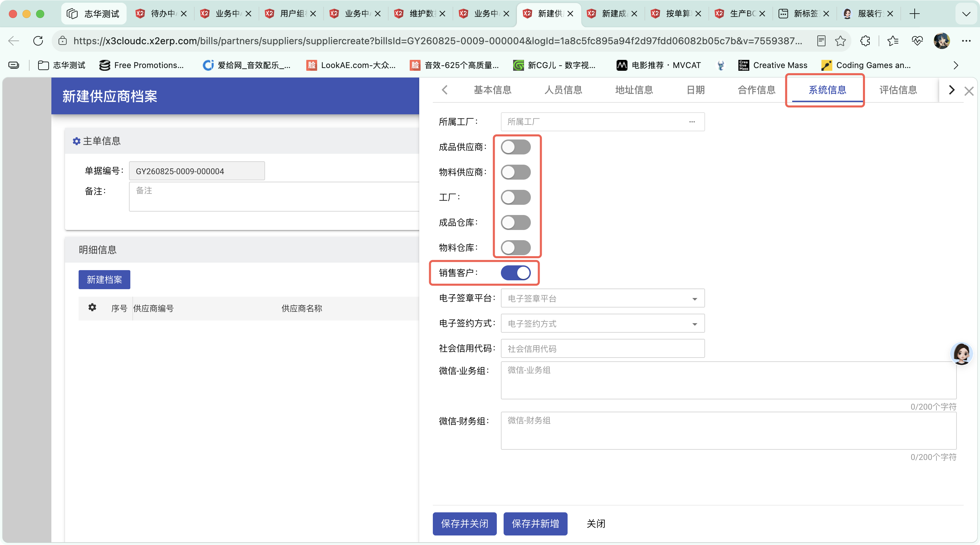Screen dimensions: 980x545
Task: Click the 新建档案 button
Action: coord(104,280)
